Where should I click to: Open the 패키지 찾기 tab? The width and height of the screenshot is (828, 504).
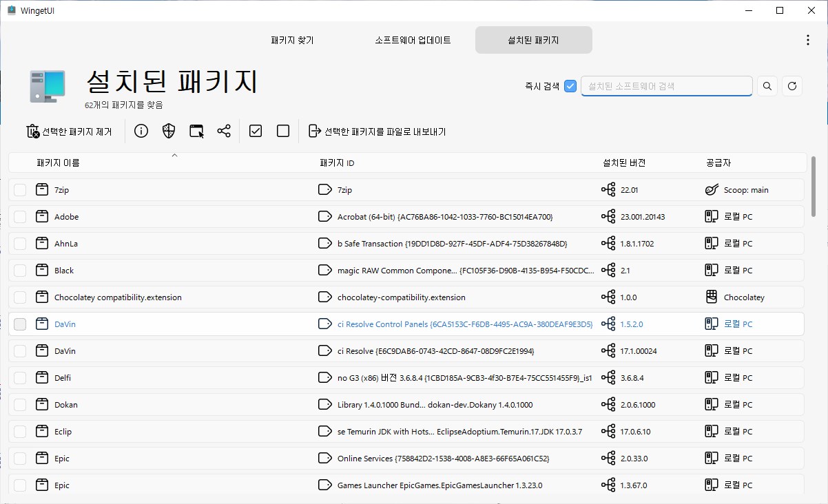tap(291, 40)
